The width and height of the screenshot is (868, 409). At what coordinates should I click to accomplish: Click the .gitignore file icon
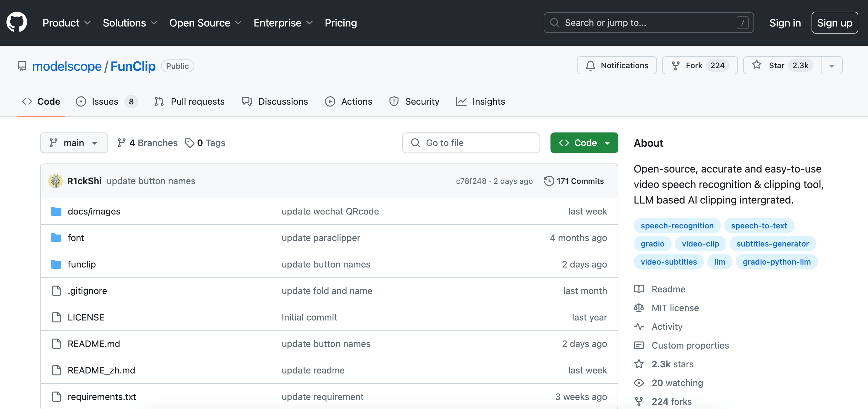56,290
